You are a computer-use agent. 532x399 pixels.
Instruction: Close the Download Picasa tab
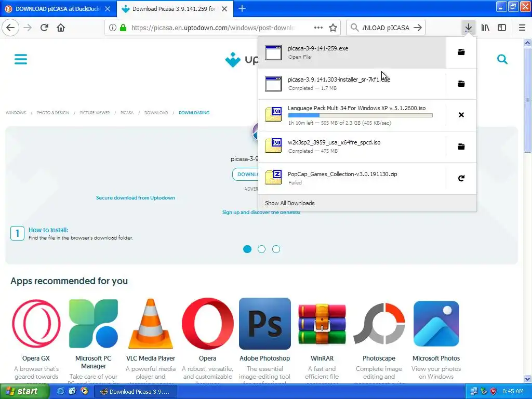pyautogui.click(x=224, y=9)
